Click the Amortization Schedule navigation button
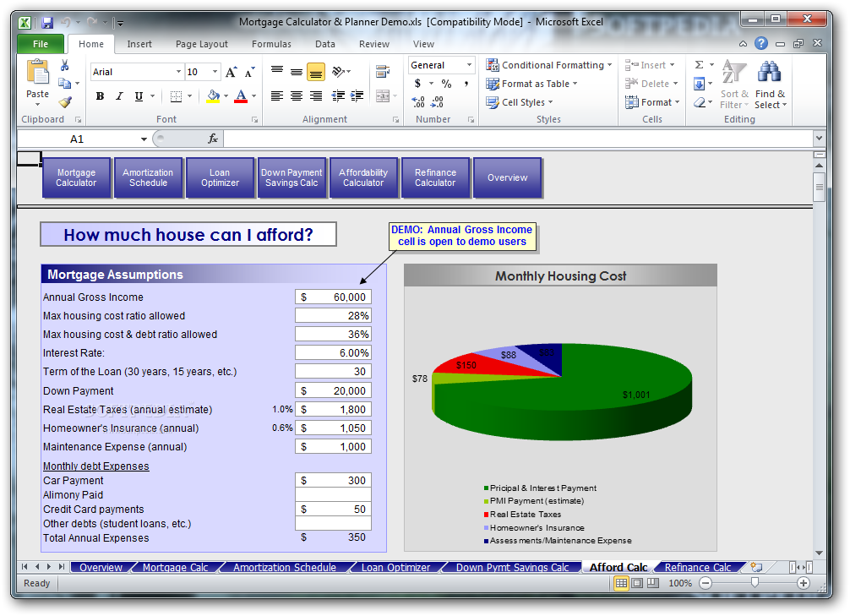Viewport: 850px width, 616px height. tap(148, 177)
